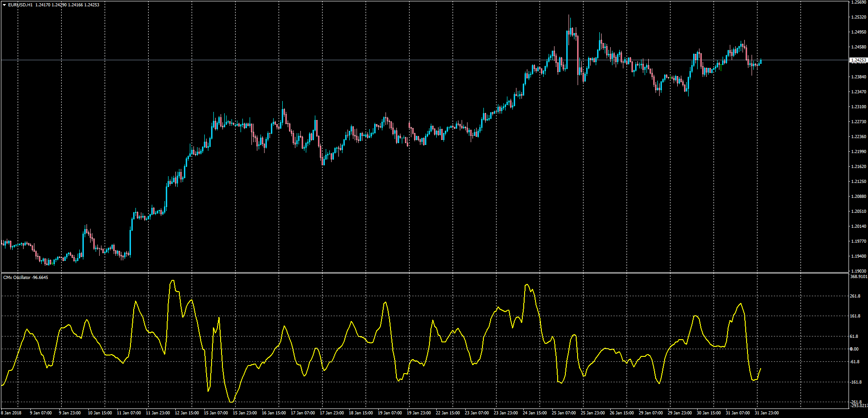Click time axis label 18 Jan 15:00
This screenshot has width=868, height=418.
point(361,413)
